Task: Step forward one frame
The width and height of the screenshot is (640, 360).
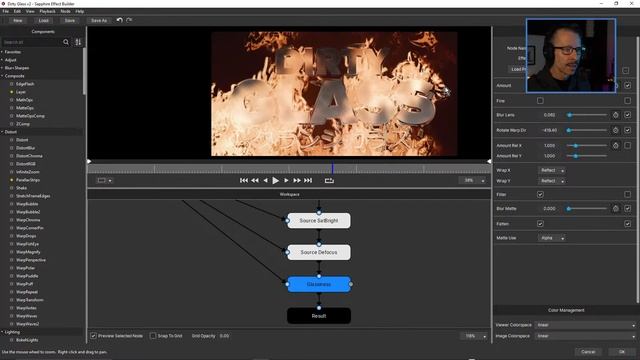Action: pyautogui.click(x=286, y=180)
